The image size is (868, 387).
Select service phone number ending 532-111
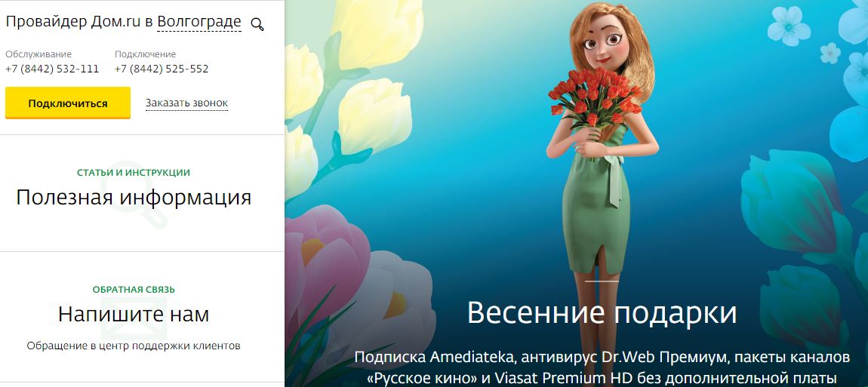(52, 69)
